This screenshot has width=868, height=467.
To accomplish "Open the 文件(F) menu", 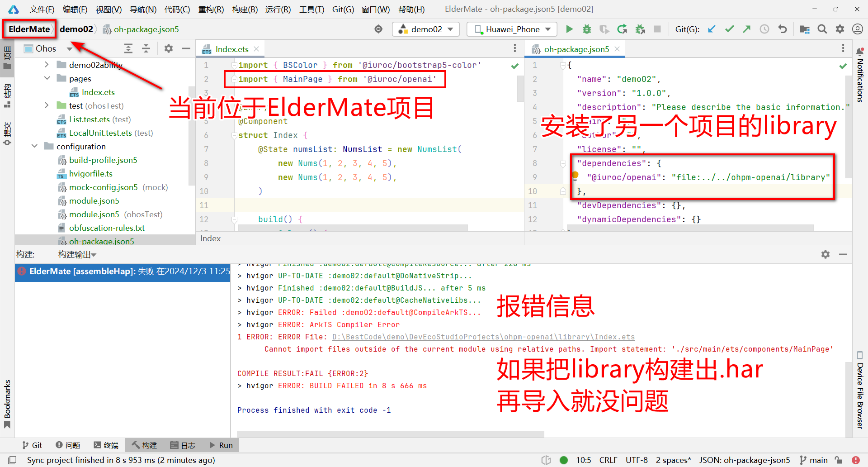I will point(42,9).
